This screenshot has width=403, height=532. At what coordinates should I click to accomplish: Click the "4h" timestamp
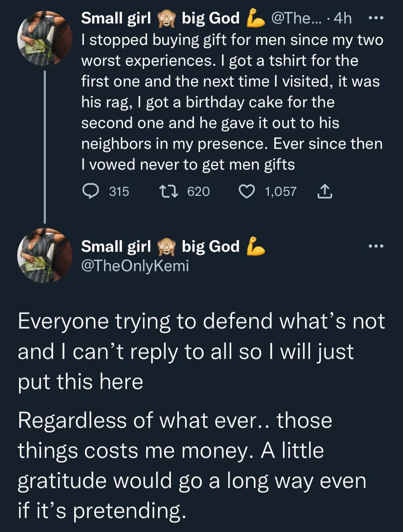point(342,19)
